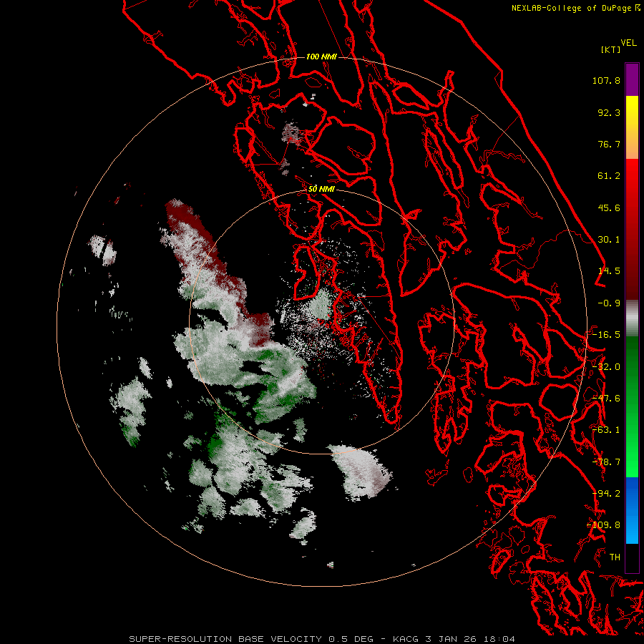This screenshot has width=644, height=644.
Task: Click the 50 NMI range ring label
Action: (321, 189)
